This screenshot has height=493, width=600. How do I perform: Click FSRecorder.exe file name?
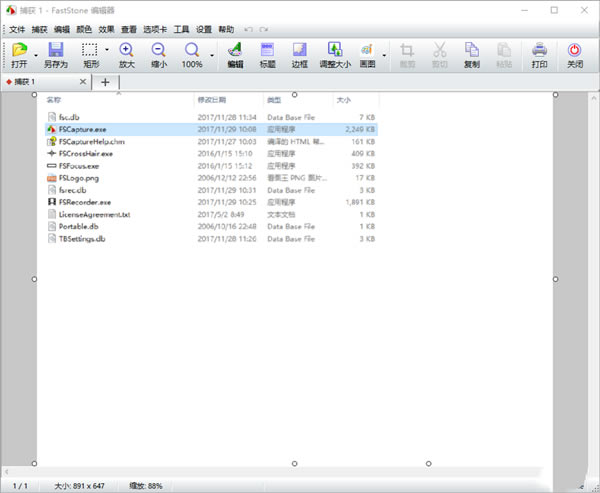85,202
